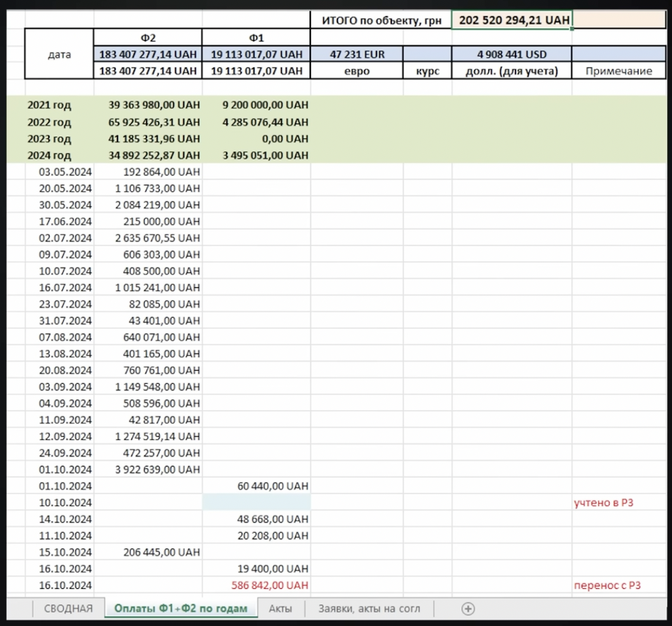Add a new sheet with plus icon
The height and width of the screenshot is (626, 672).
pyautogui.click(x=468, y=609)
